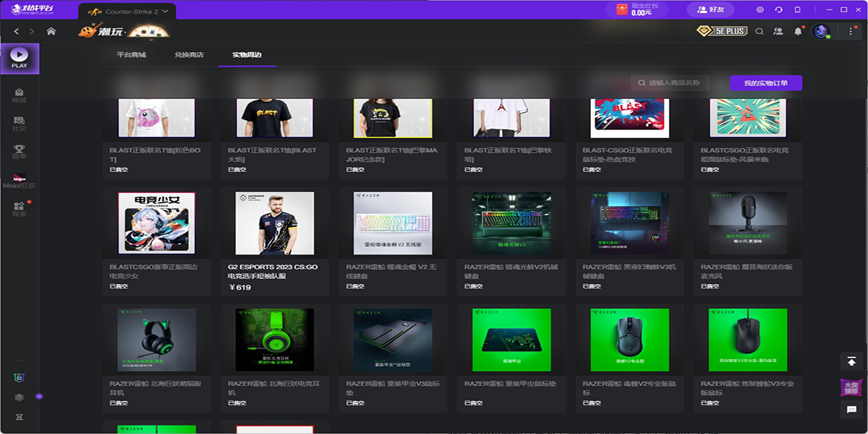The image size is (868, 434).
Task: Open the 探索 explore sidebar icon
Action: [x=19, y=209]
